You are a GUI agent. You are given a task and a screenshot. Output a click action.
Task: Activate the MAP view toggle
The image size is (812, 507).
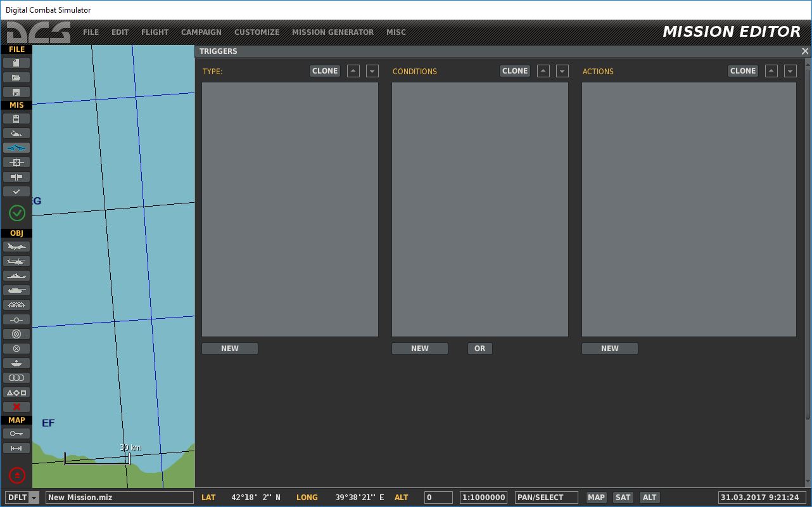(x=596, y=497)
